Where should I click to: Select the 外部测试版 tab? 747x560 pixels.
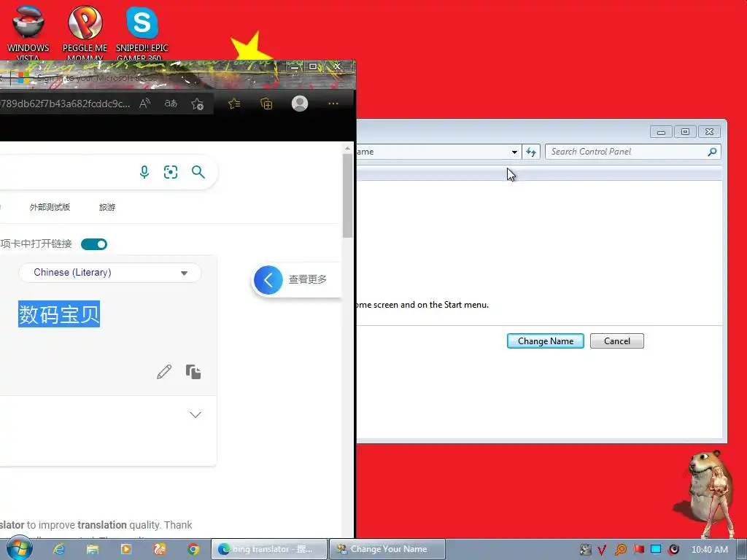(x=50, y=207)
